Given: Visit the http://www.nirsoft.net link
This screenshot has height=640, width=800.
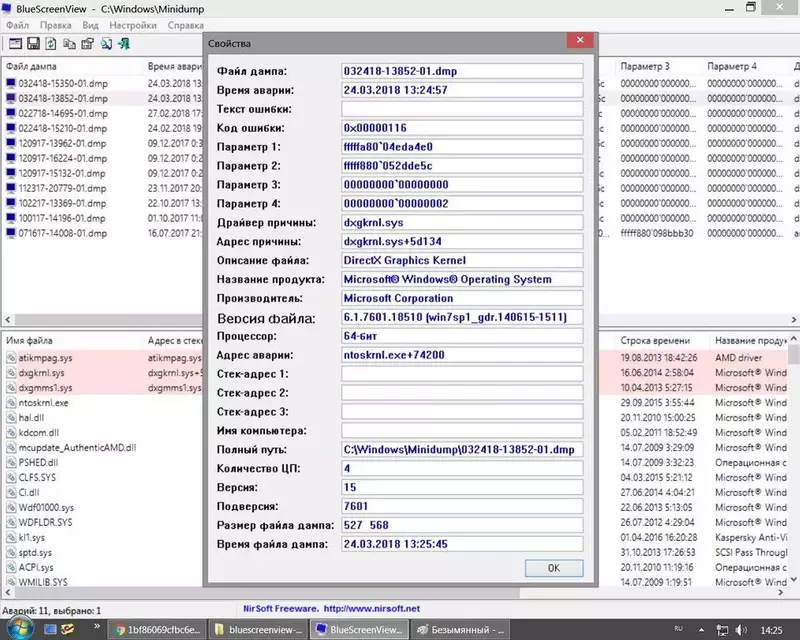Looking at the screenshot, I should click(x=371, y=608).
